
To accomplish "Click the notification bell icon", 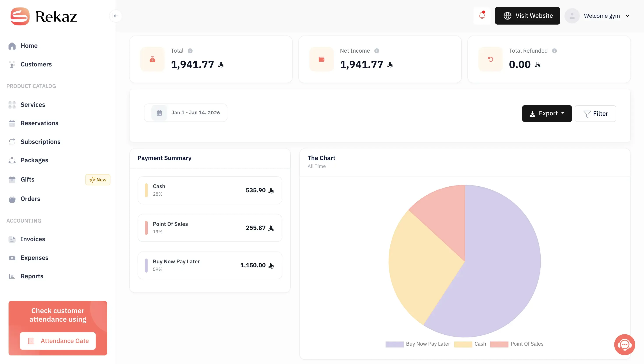I will (x=482, y=16).
